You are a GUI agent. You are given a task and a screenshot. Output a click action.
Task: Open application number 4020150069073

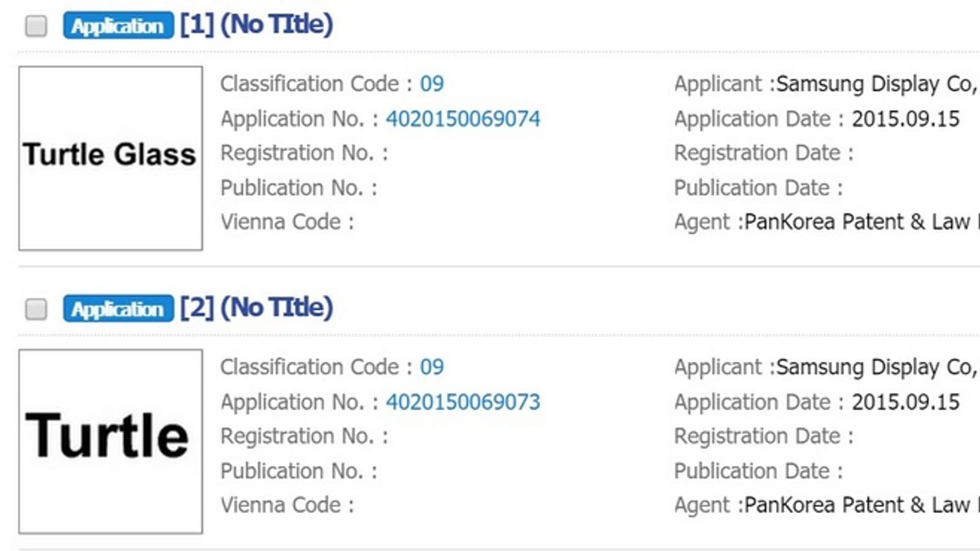463,402
